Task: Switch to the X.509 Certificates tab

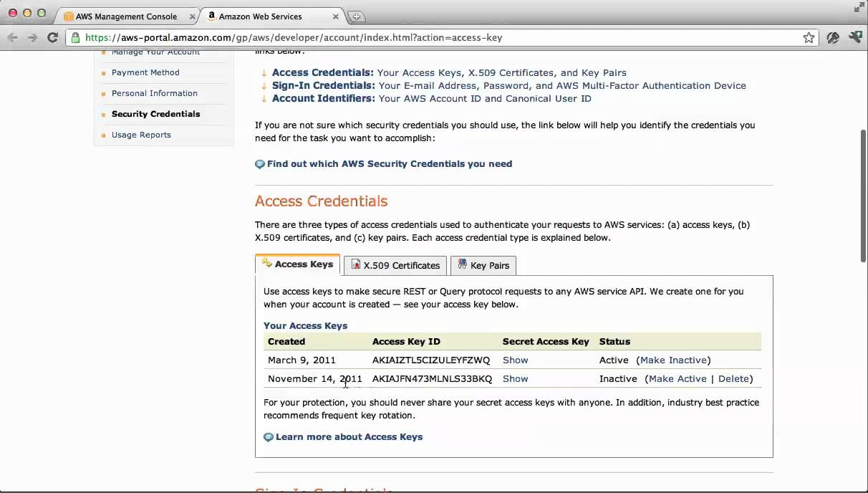Action: tap(395, 265)
